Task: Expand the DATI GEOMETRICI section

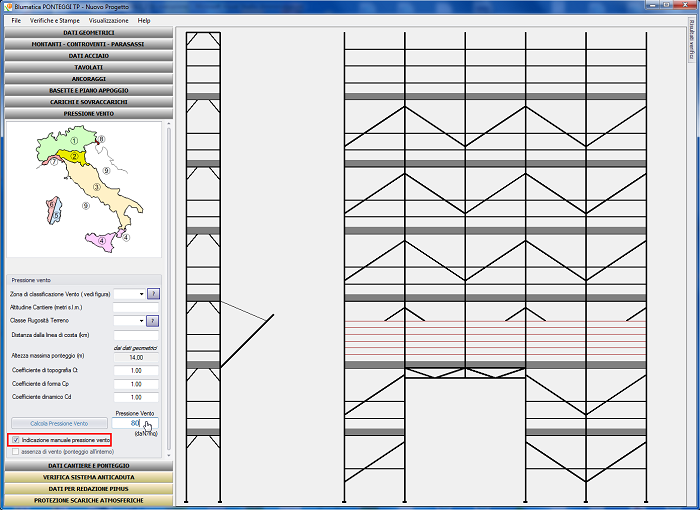Action: click(x=88, y=33)
